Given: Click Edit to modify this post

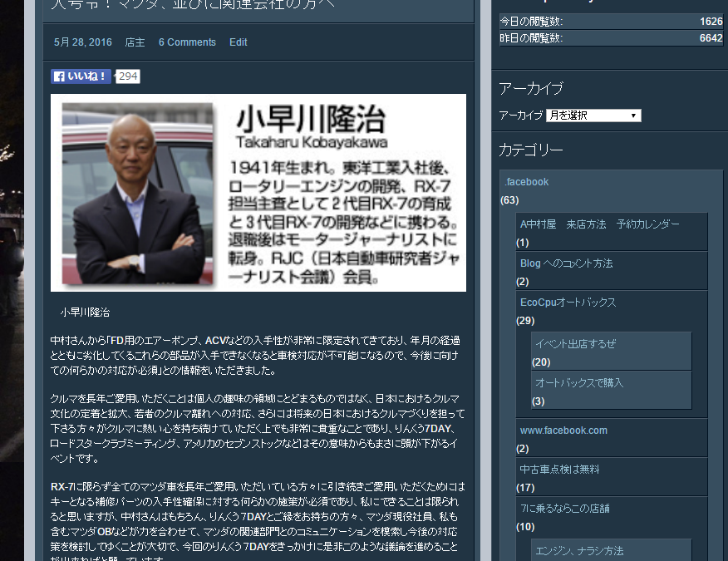Looking at the screenshot, I should (238, 42).
